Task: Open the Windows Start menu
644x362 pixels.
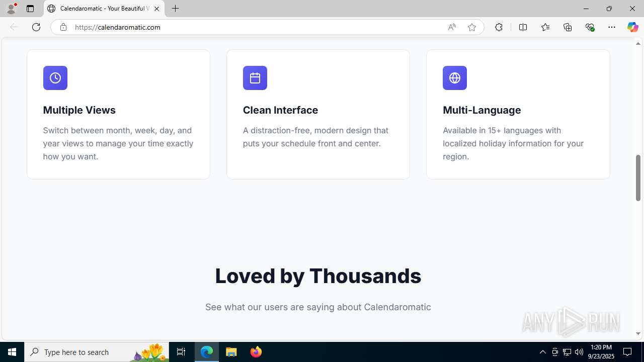Action: tap(12, 352)
